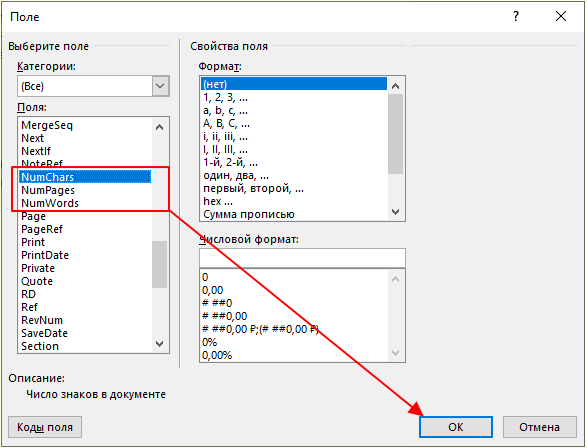Viewport: 587px width, 448px height.
Task: Select the "Сумма прописью" format option
Action: 249,214
